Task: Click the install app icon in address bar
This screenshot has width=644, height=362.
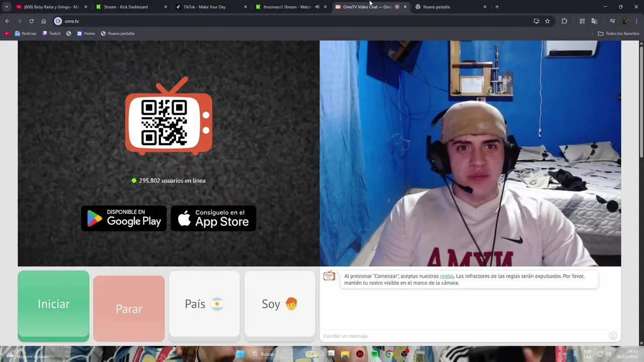Action: click(536, 21)
